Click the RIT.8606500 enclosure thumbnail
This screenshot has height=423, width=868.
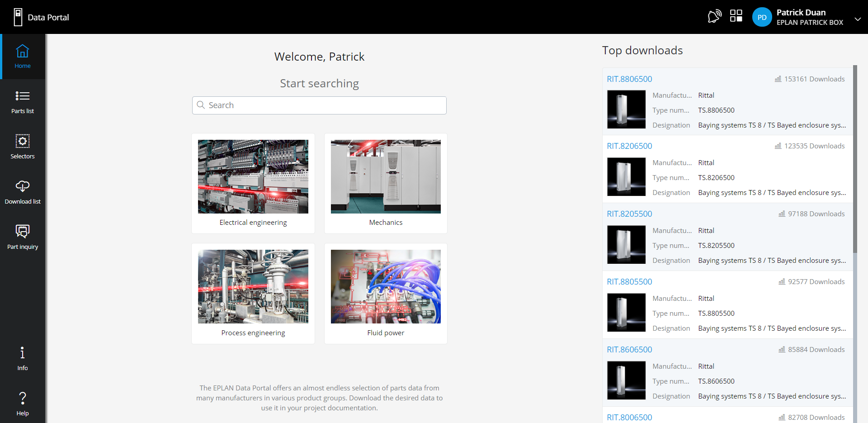click(x=626, y=380)
